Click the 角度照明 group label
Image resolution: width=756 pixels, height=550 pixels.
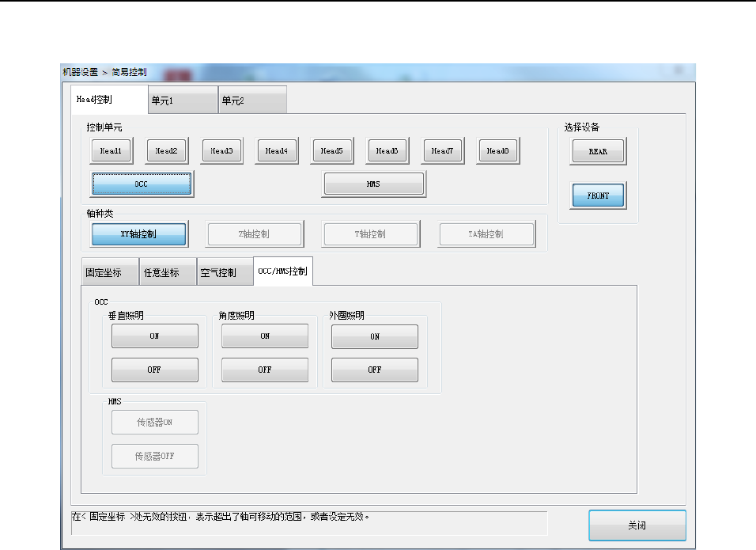click(236, 316)
